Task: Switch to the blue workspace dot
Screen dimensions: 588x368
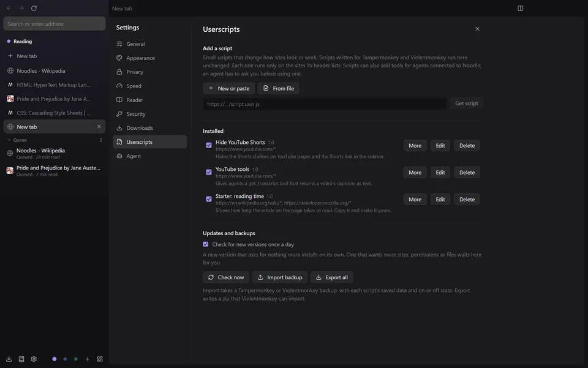Action: tap(65, 359)
